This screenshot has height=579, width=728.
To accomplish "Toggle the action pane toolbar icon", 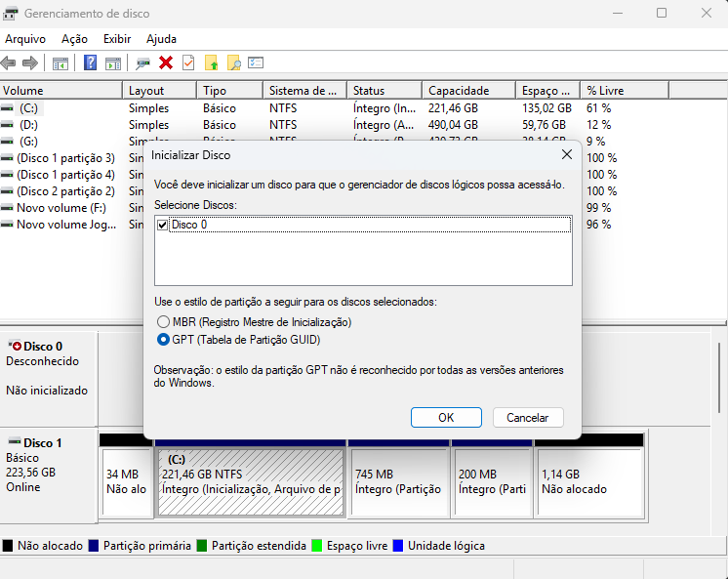I will pos(113,63).
